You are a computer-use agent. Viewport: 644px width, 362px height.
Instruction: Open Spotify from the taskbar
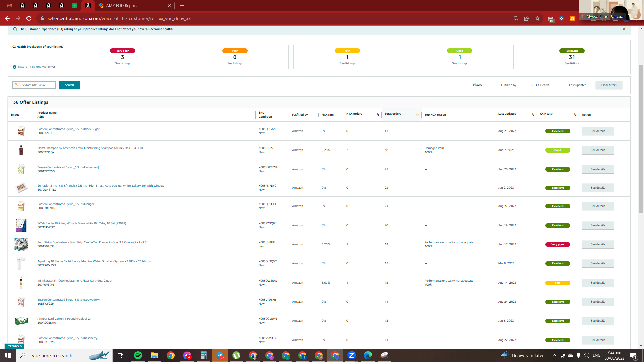[138, 355]
